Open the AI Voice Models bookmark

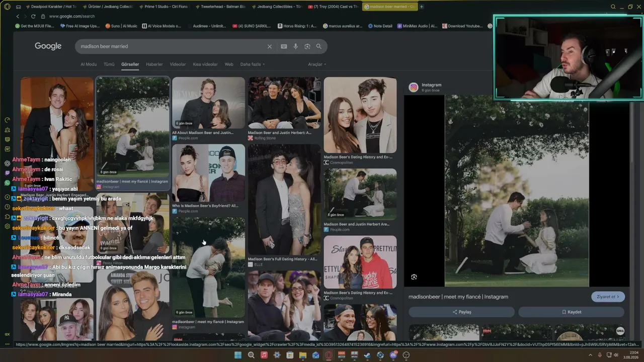162,26
